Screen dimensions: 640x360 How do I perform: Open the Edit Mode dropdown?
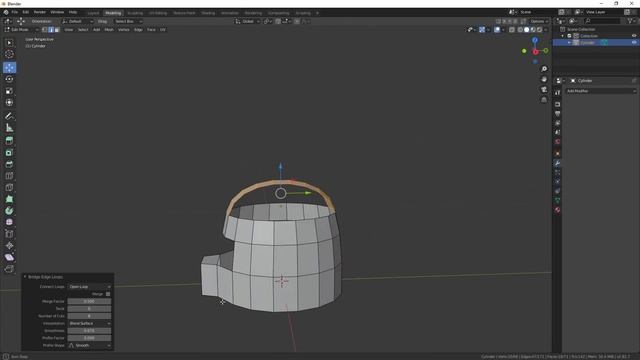[x=21, y=30]
